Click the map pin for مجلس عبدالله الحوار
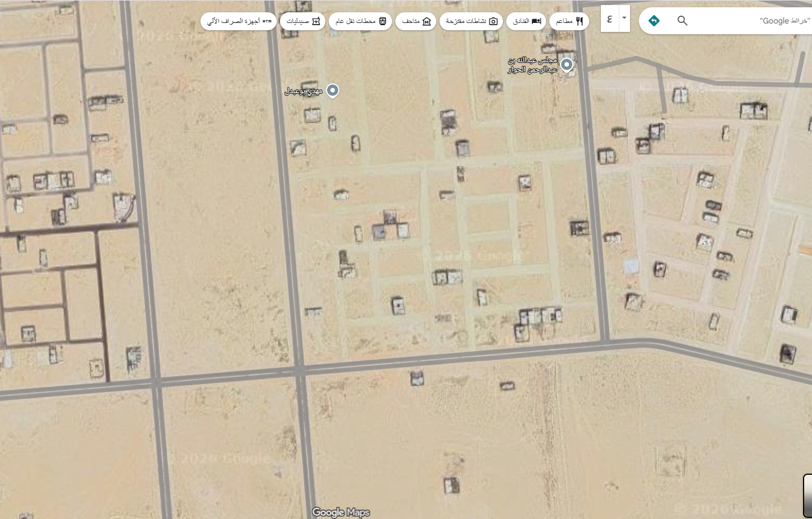The width and height of the screenshot is (812, 519). pyautogui.click(x=567, y=64)
